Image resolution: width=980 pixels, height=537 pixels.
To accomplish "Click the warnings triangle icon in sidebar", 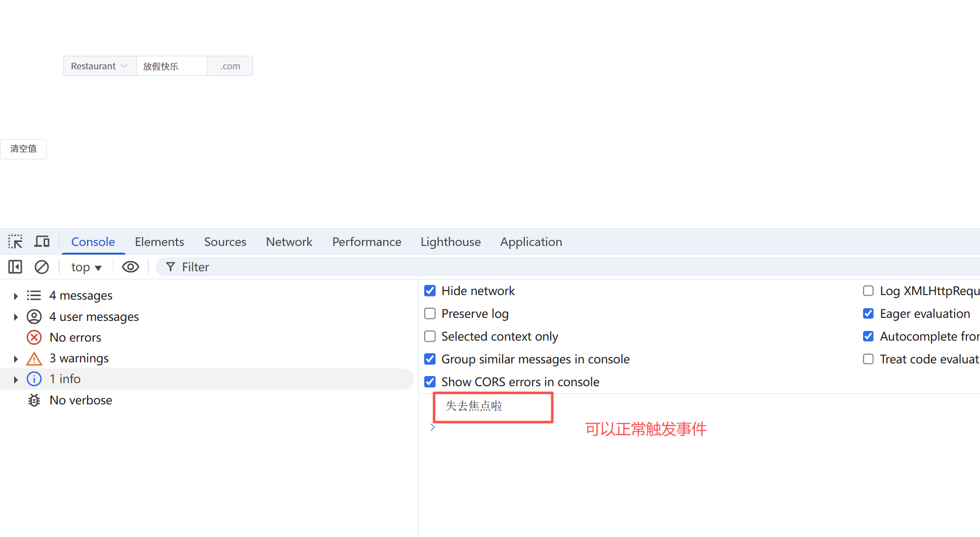I will click(34, 358).
